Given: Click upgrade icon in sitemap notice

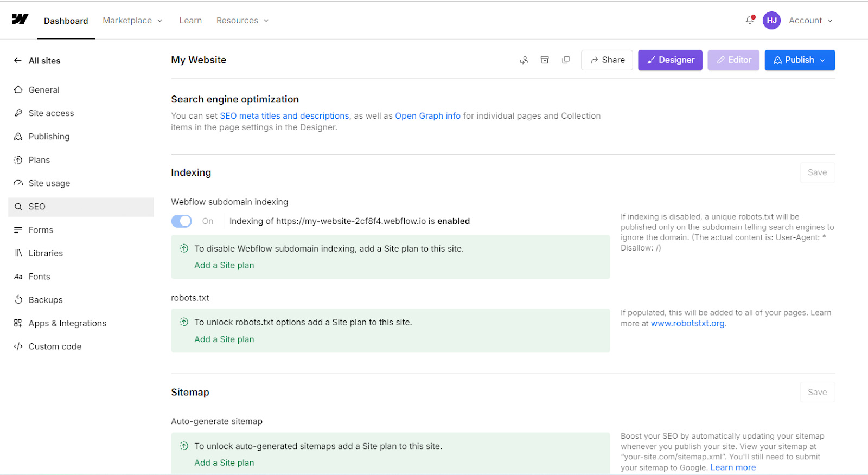Looking at the screenshot, I should tap(184, 446).
